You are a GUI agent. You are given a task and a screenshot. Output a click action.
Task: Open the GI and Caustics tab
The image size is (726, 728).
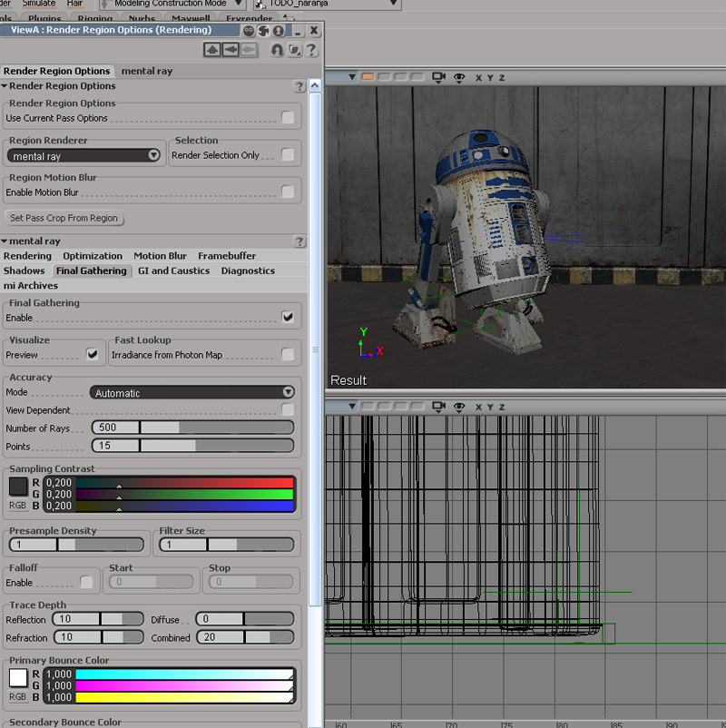(x=173, y=271)
